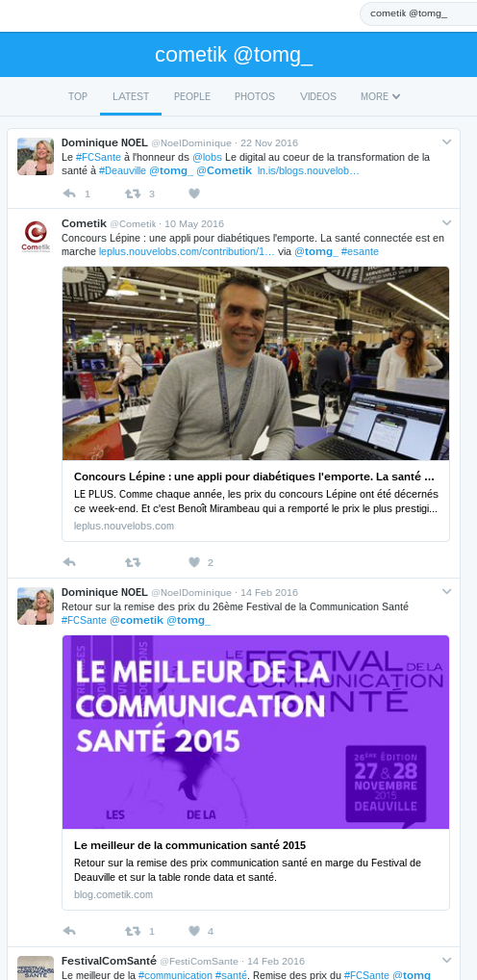Like the 22 Nov 2016 tweet
The image size is (477, 980).
pos(194,193)
